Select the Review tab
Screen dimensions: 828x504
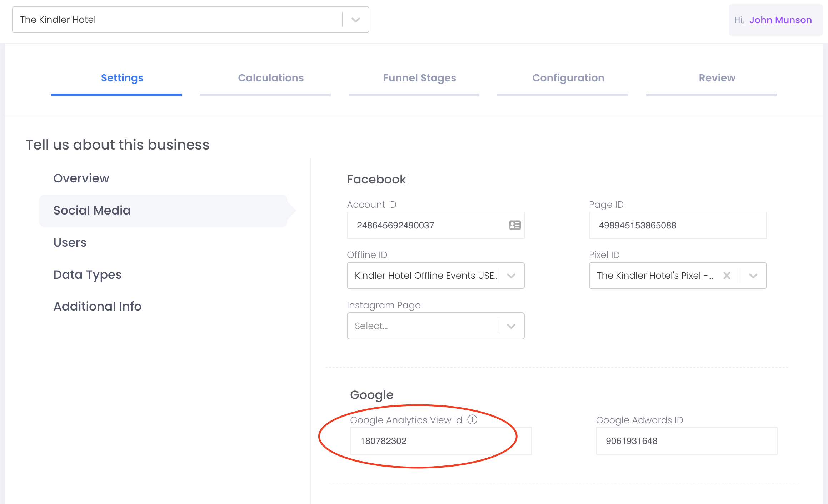[717, 78]
